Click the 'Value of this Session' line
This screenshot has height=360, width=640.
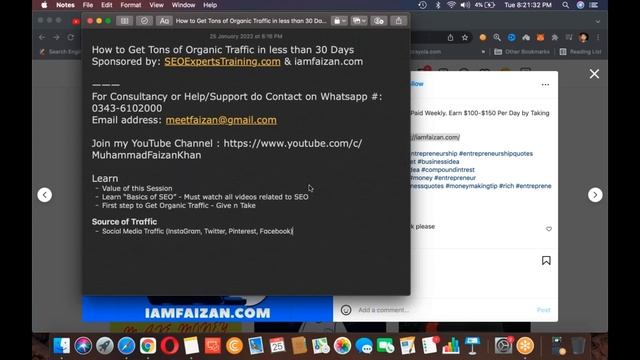click(137, 189)
